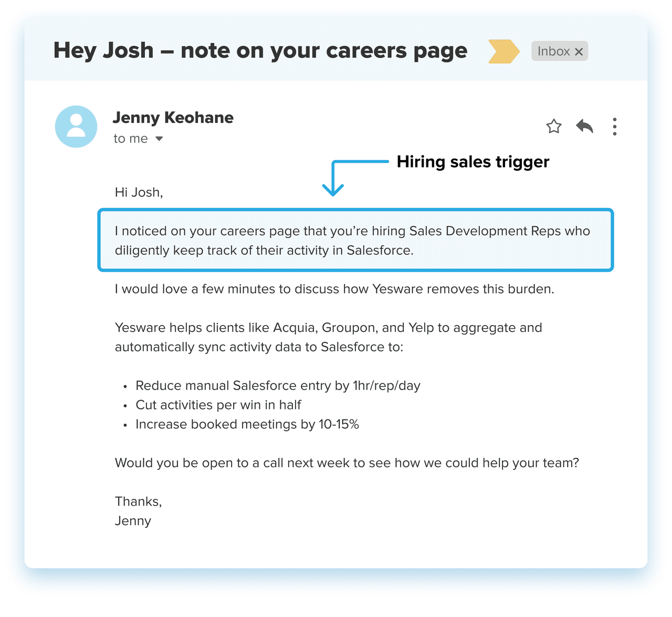Click the "Hi Josh," greeting line
The width and height of the screenshot is (672, 617).
pyautogui.click(x=139, y=193)
